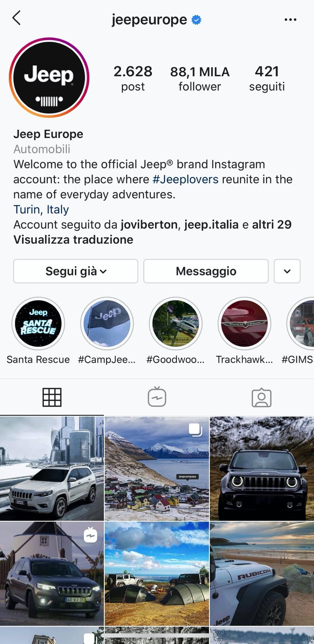Open the Trackhawk story highlight
Screen dimensions: 314x644
point(244,323)
